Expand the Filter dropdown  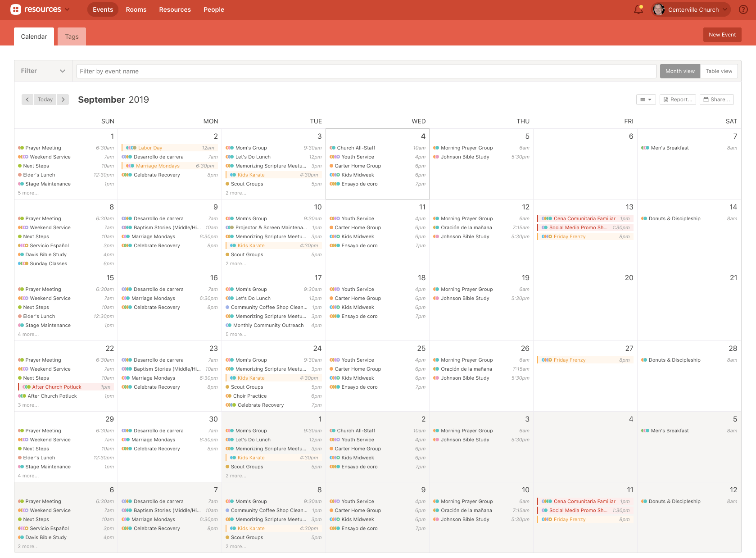click(43, 71)
